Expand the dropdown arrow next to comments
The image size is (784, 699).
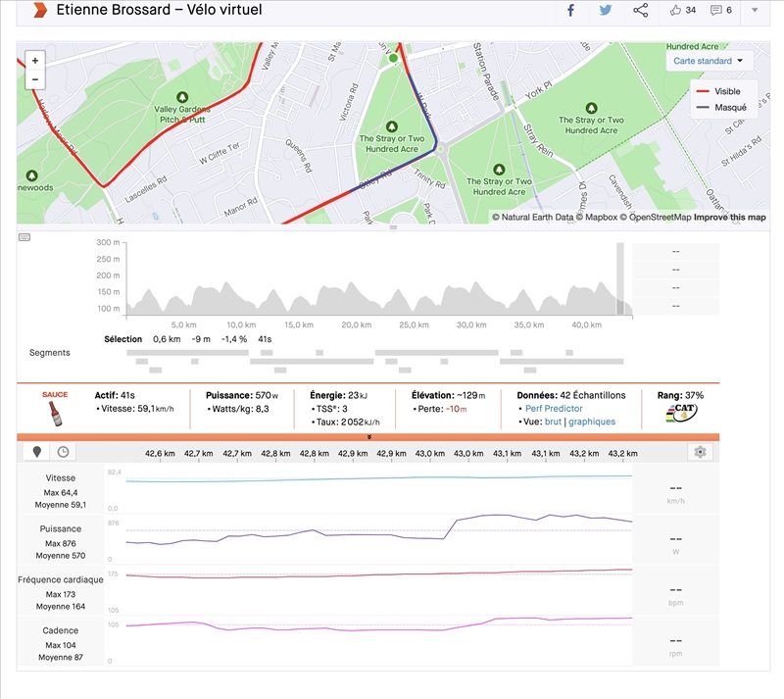point(755,10)
